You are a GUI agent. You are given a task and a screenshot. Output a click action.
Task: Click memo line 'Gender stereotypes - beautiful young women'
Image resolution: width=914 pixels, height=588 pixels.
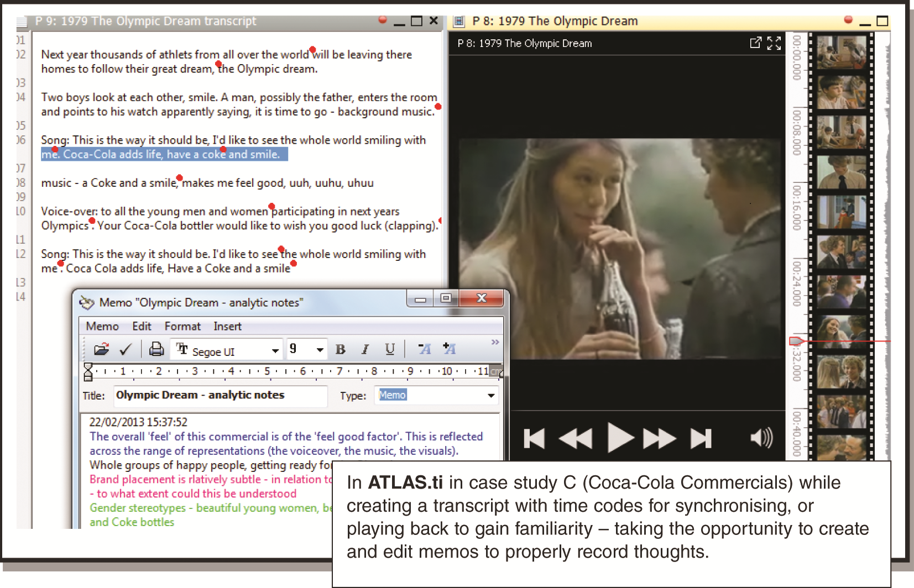tap(211, 508)
